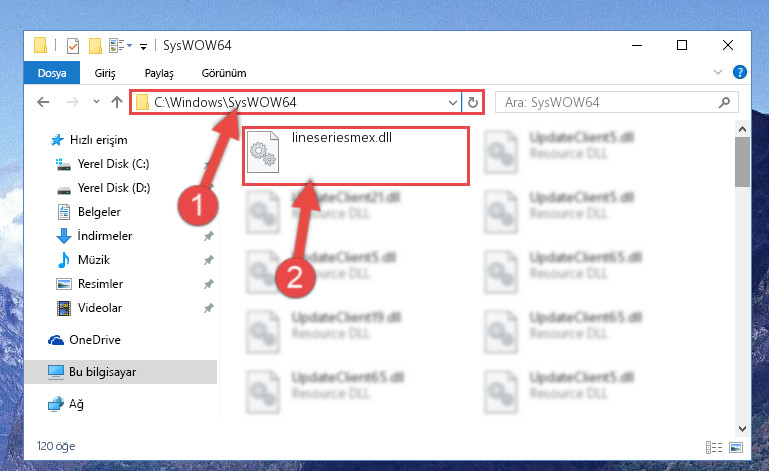
Task: Expand the ribbon with the chevron
Action: coord(718,73)
